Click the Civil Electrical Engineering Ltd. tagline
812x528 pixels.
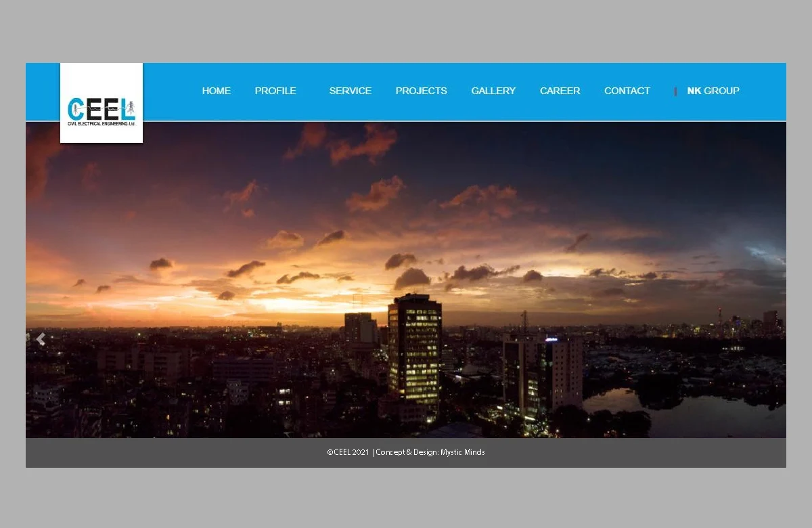click(x=101, y=124)
